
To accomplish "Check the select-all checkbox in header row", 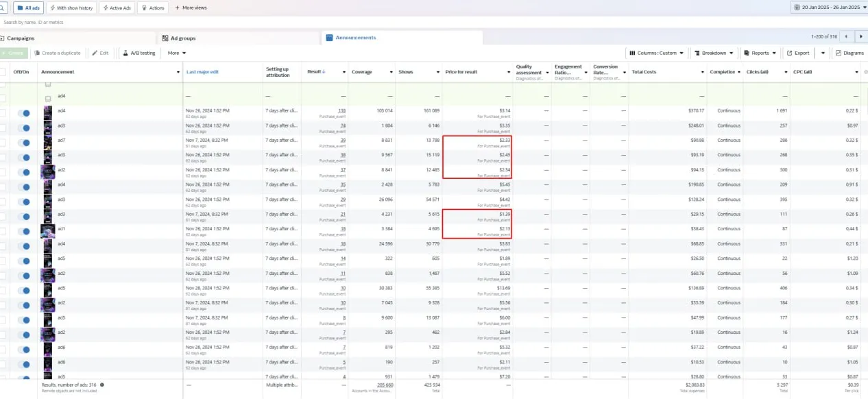I will [x=3, y=71].
